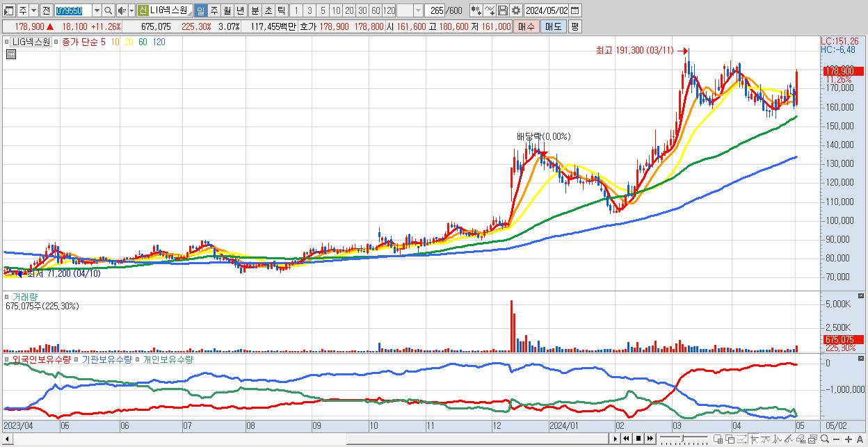Open the chart indicator add icon
Image resolution: width=868 pixels, height=447 pixels.
[x=476, y=10]
